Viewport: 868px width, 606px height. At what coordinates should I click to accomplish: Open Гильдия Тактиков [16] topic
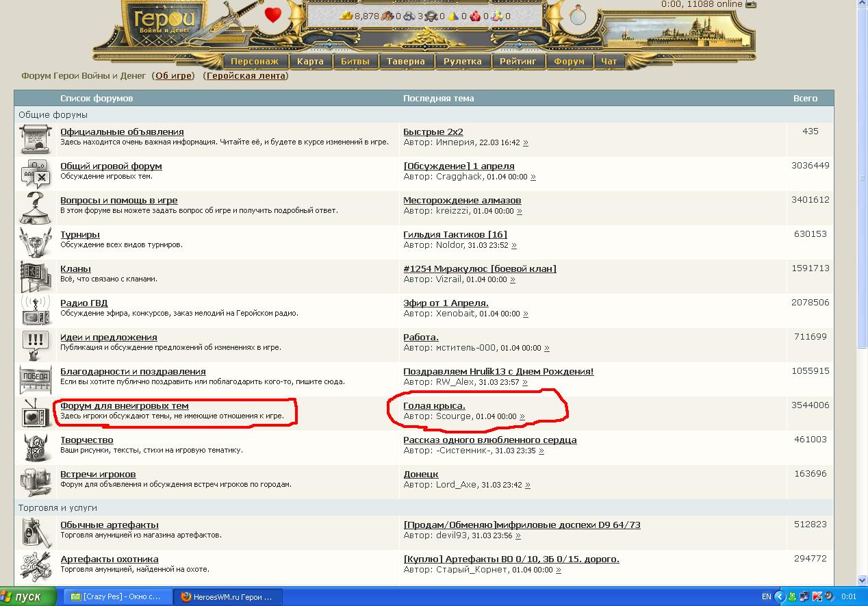tap(455, 234)
